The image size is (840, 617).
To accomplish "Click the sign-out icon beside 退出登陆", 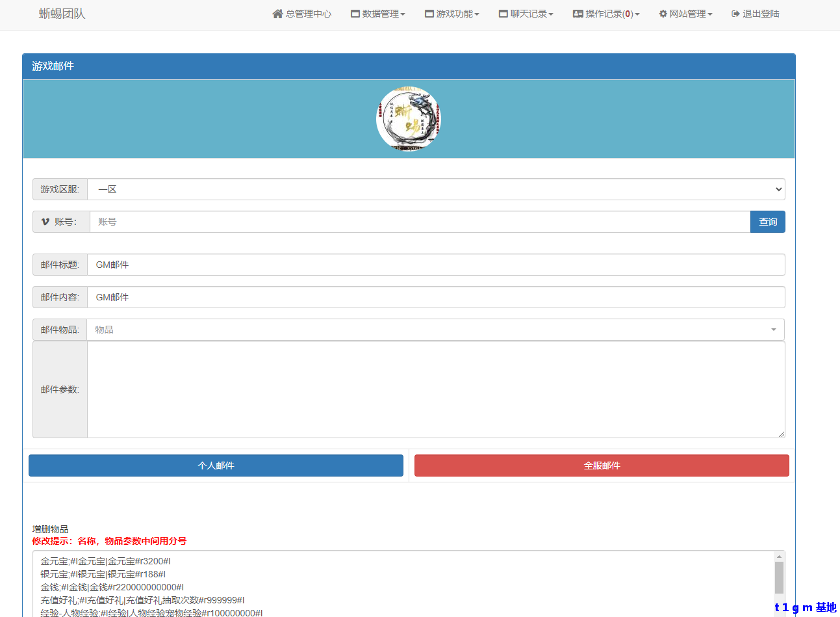I will coord(735,14).
